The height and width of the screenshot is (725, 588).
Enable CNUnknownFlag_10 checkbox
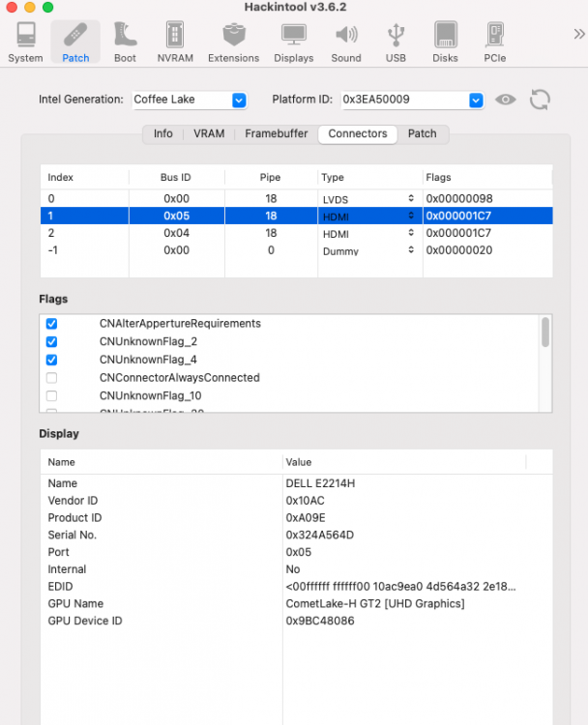point(52,395)
